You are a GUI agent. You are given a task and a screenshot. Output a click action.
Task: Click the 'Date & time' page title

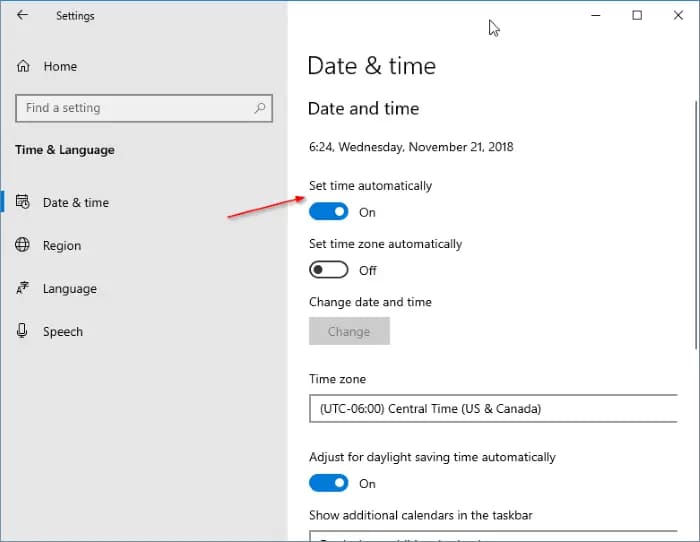click(372, 66)
